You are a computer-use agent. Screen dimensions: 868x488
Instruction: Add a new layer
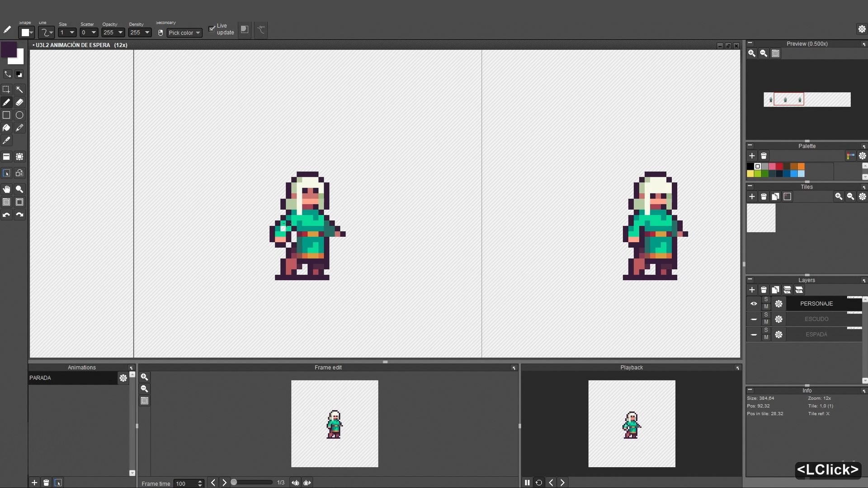(x=752, y=290)
